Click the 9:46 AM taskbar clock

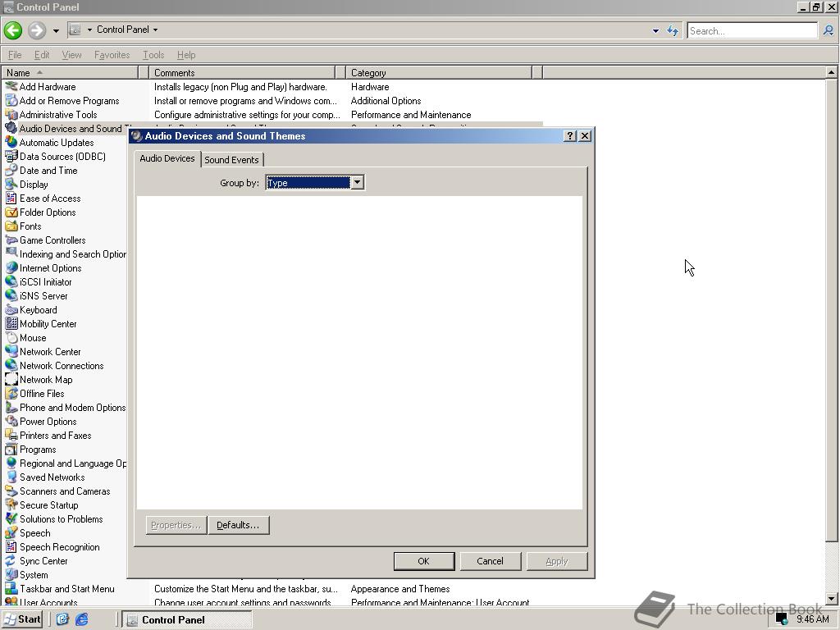[x=813, y=619]
